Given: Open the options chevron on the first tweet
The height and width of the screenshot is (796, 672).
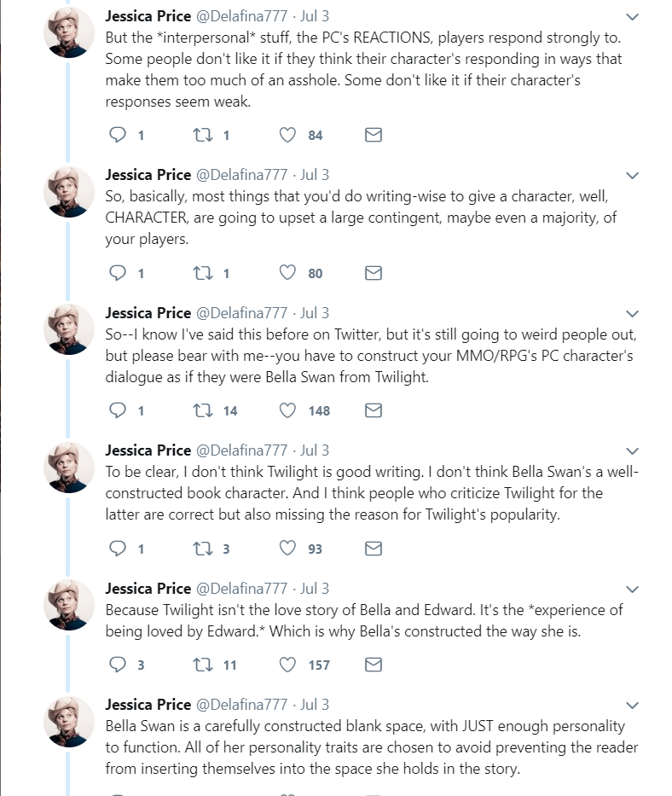Looking at the screenshot, I should [x=631, y=15].
